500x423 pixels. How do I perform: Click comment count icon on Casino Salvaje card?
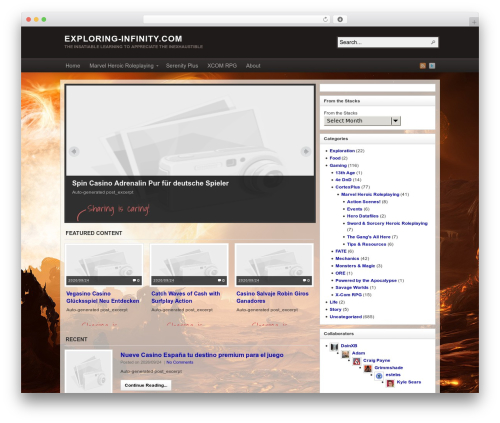306,280
